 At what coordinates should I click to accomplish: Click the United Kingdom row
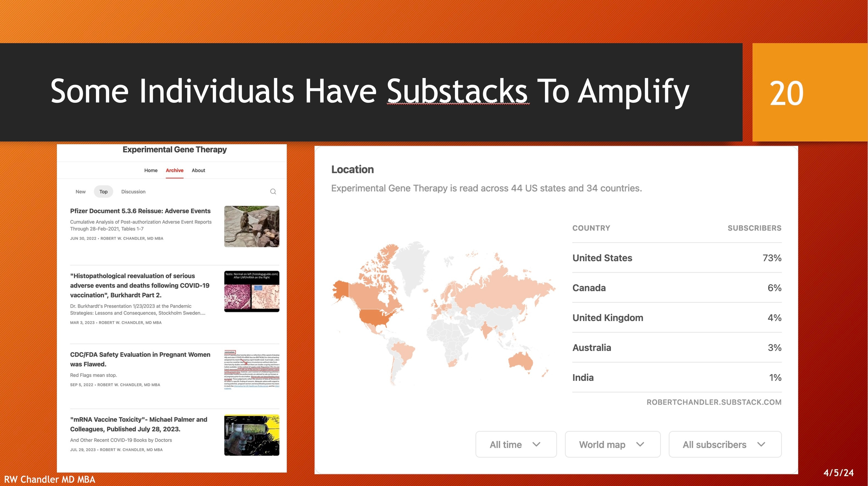click(x=677, y=318)
